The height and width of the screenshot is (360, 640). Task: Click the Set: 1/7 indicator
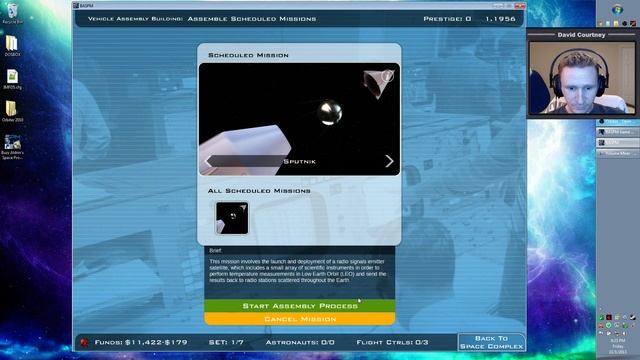click(226, 342)
